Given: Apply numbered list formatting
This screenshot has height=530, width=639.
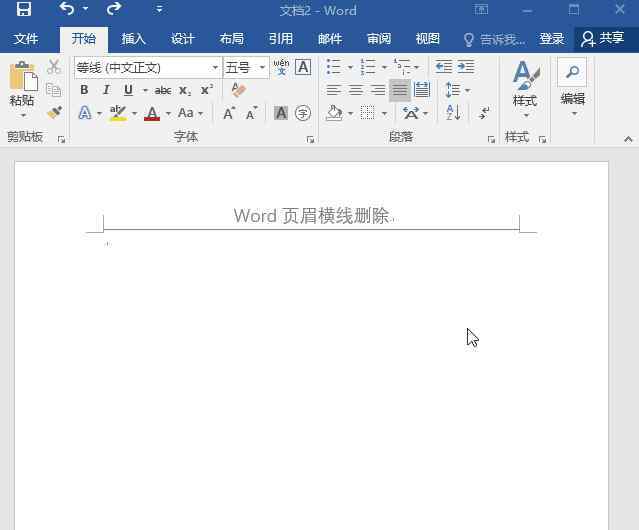Looking at the screenshot, I should pyautogui.click(x=368, y=67).
